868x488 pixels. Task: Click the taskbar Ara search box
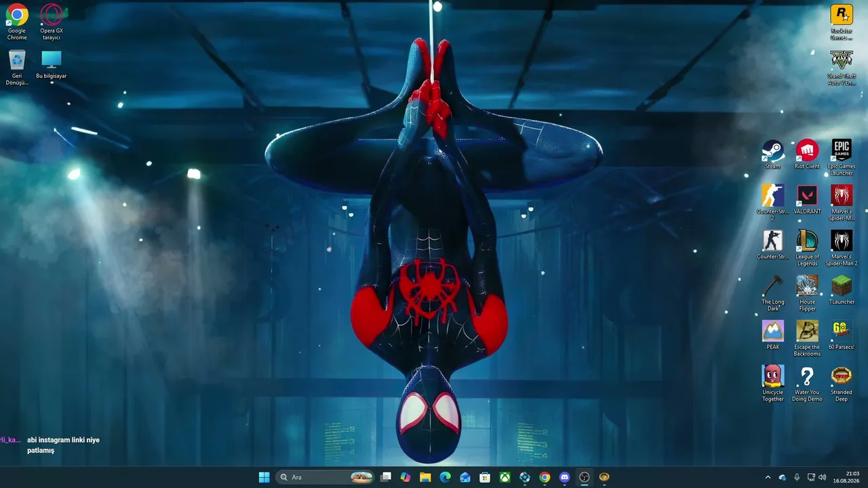point(326,477)
